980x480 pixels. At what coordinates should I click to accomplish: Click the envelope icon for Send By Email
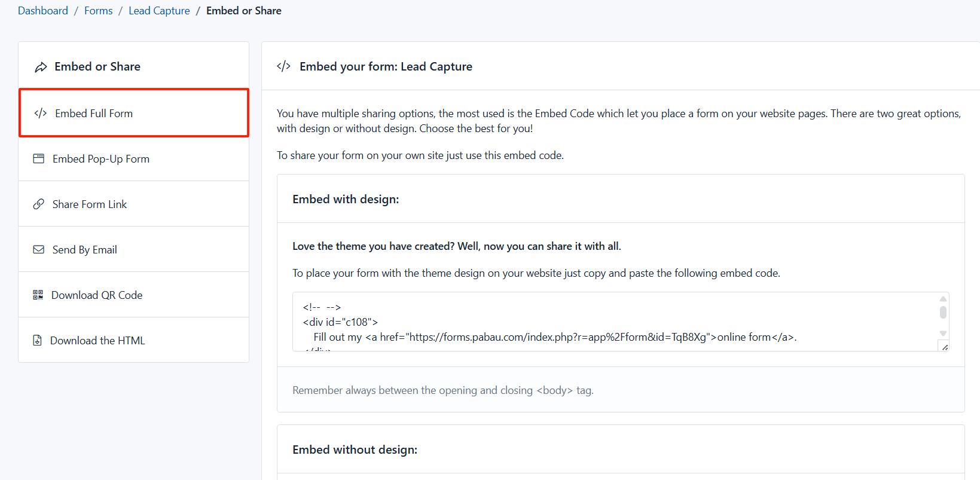tap(39, 250)
